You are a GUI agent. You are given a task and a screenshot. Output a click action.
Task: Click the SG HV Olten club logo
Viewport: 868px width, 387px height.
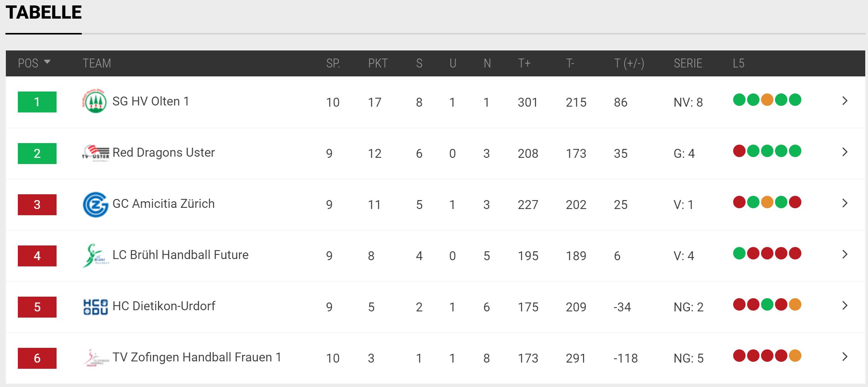(95, 101)
